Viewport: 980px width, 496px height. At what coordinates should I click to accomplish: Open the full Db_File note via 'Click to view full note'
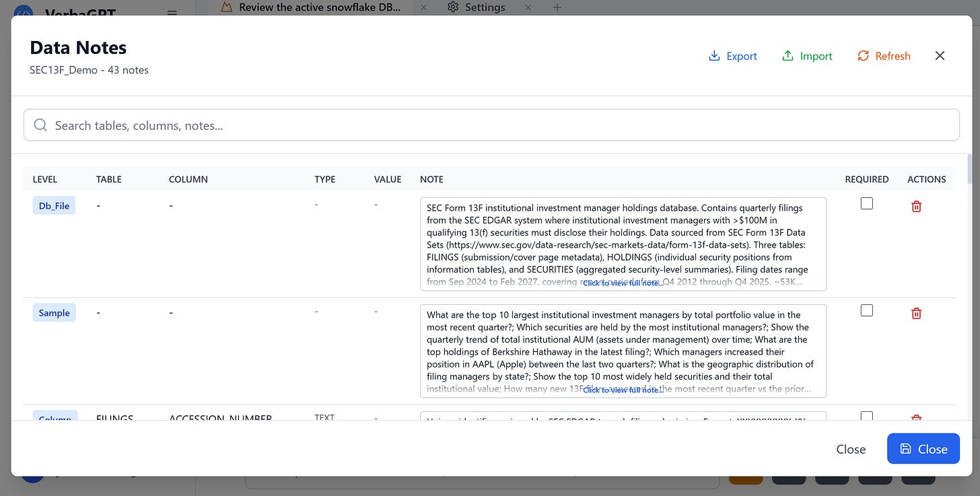623,283
